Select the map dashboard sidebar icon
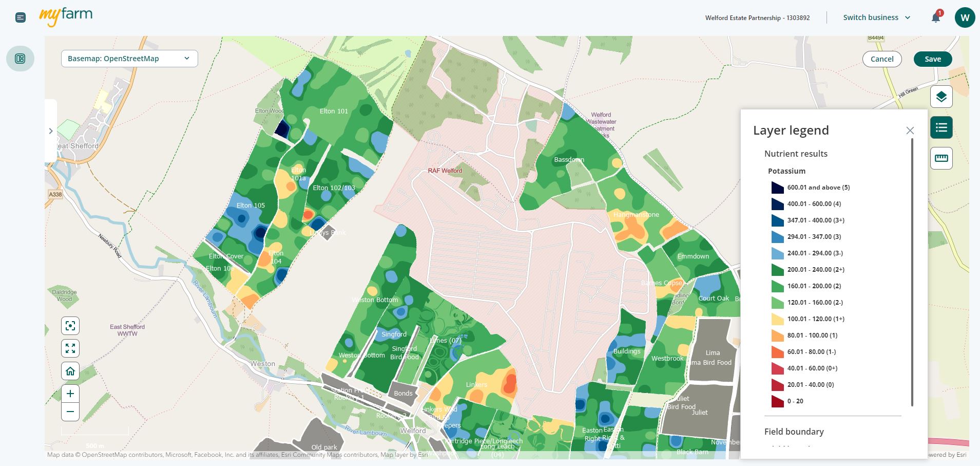This screenshot has width=980, height=466. [21, 59]
